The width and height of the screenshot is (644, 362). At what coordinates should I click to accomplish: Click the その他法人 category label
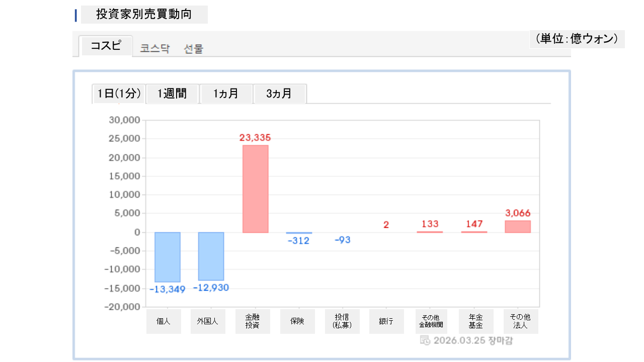521,321
